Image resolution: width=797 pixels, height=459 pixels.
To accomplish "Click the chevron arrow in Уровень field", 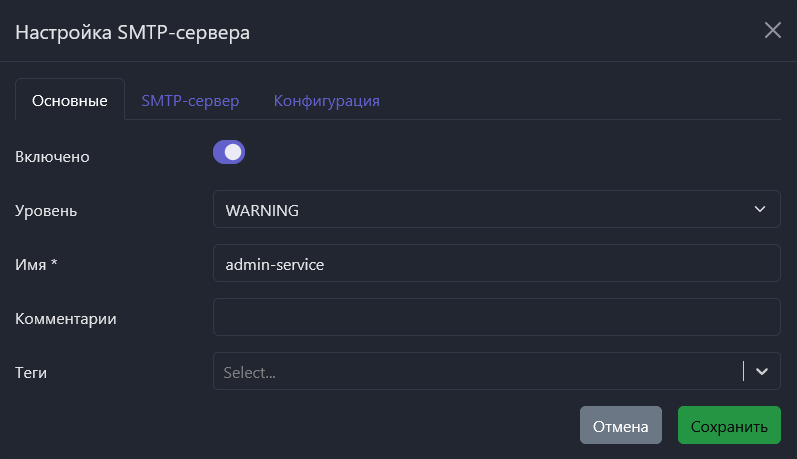I will [x=759, y=209].
